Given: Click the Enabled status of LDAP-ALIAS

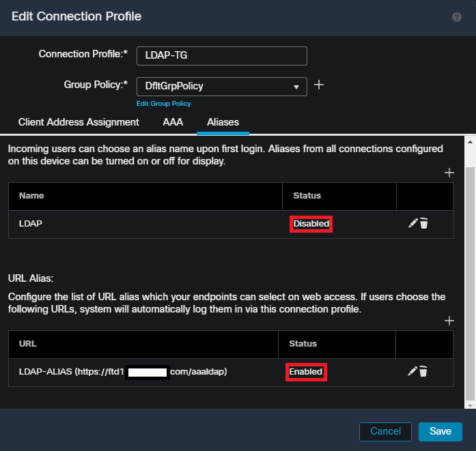Looking at the screenshot, I should coord(306,372).
